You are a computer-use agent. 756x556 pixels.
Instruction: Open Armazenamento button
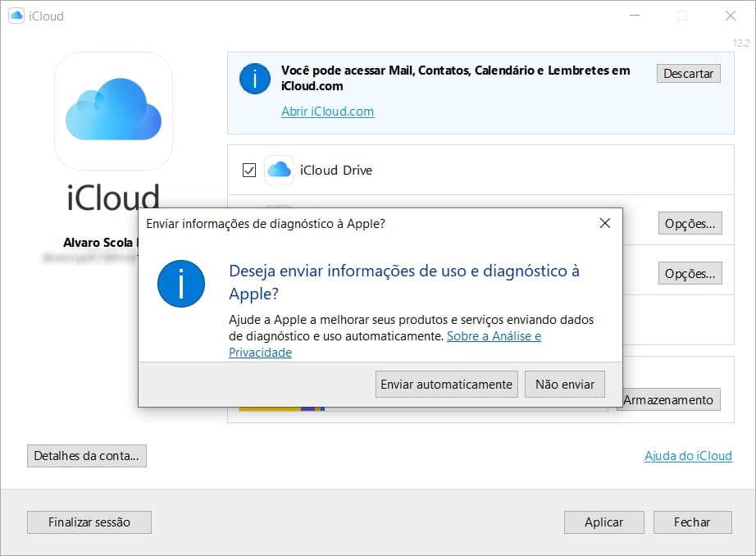tap(672, 399)
